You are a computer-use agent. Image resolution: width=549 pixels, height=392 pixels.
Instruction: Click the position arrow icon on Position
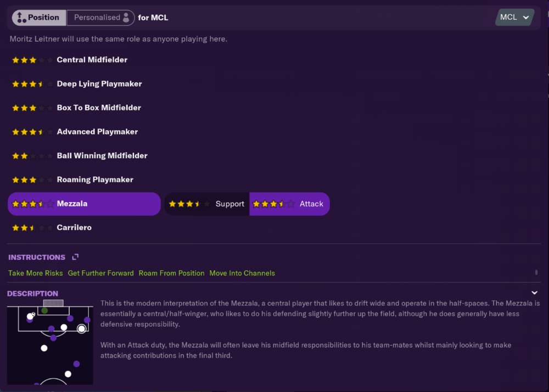point(21,18)
